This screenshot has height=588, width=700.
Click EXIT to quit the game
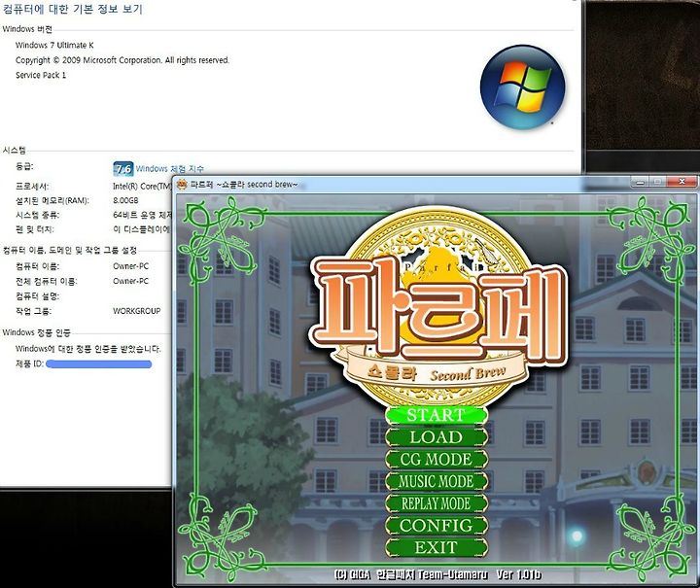pos(437,547)
